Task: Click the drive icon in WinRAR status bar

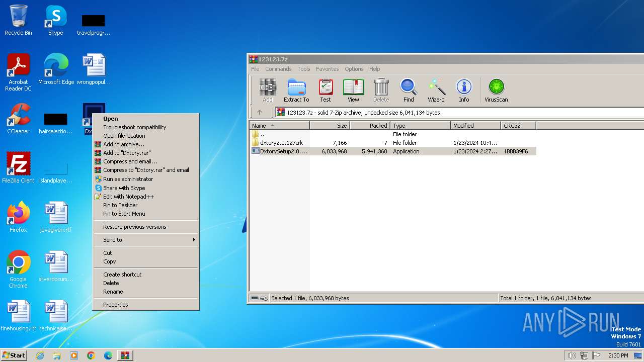Action: tap(255, 298)
